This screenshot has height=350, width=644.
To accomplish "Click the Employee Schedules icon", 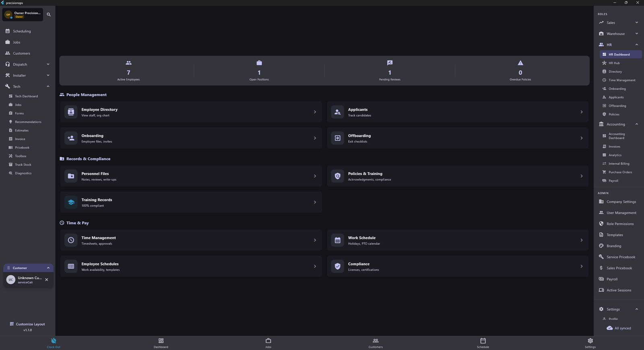I will pos(71,266).
